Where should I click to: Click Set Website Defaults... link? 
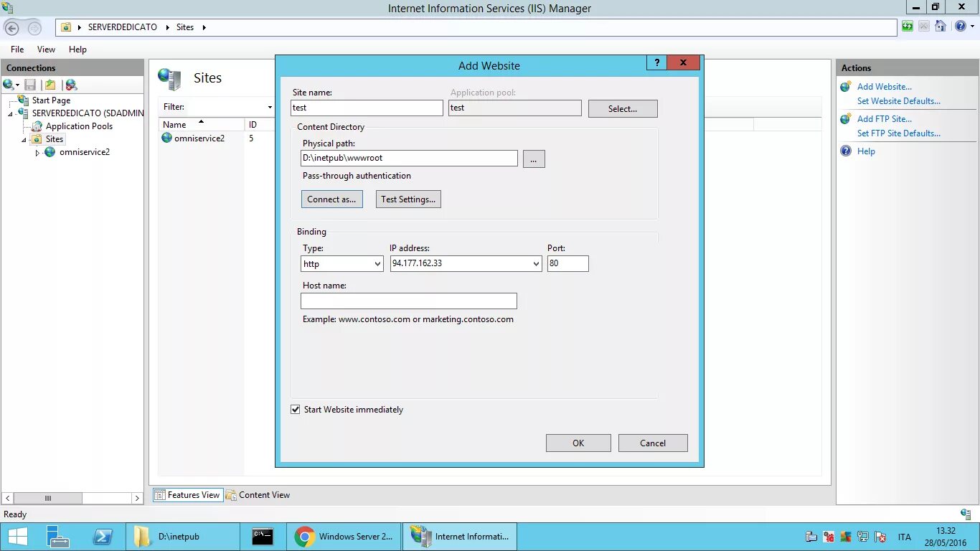pos(899,101)
